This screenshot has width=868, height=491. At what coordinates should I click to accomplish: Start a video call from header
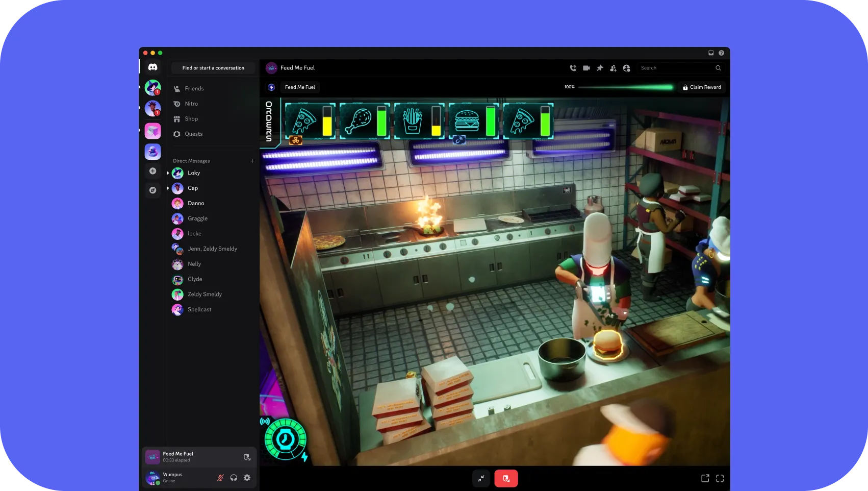point(586,68)
